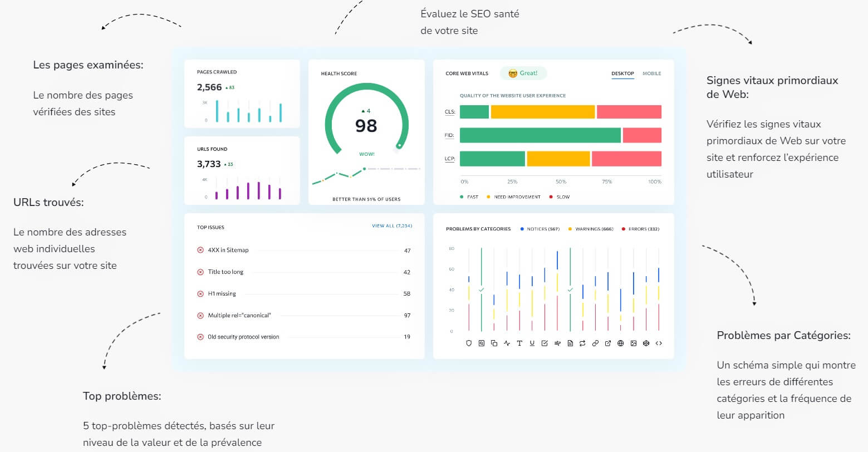Image resolution: width=868 pixels, height=452 pixels.
Task: Click BETTER THAN 51% OF USERS text
Action: (x=366, y=199)
